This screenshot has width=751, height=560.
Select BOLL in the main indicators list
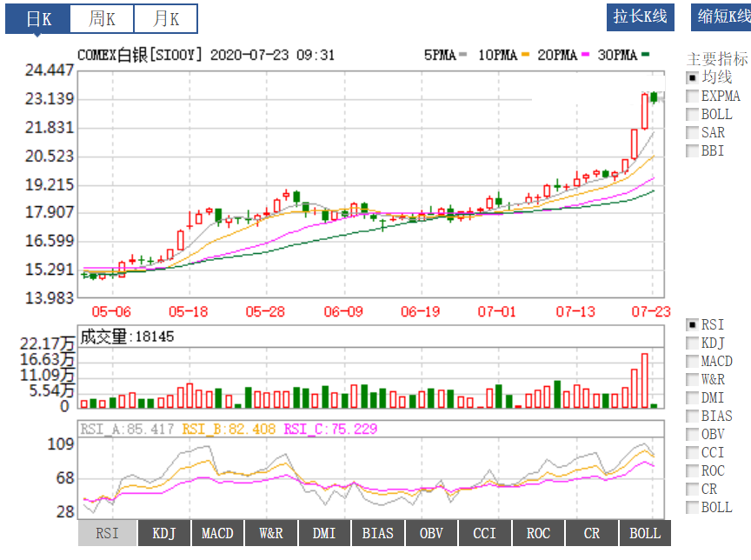[692, 114]
